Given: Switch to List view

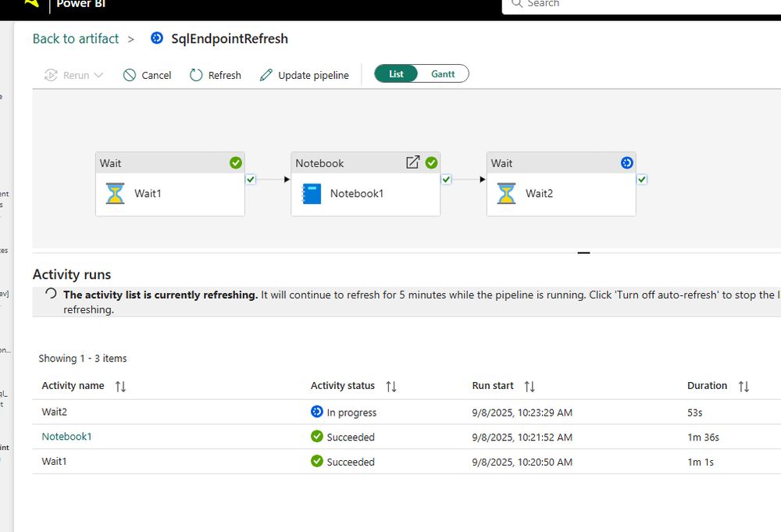Looking at the screenshot, I should tap(396, 73).
